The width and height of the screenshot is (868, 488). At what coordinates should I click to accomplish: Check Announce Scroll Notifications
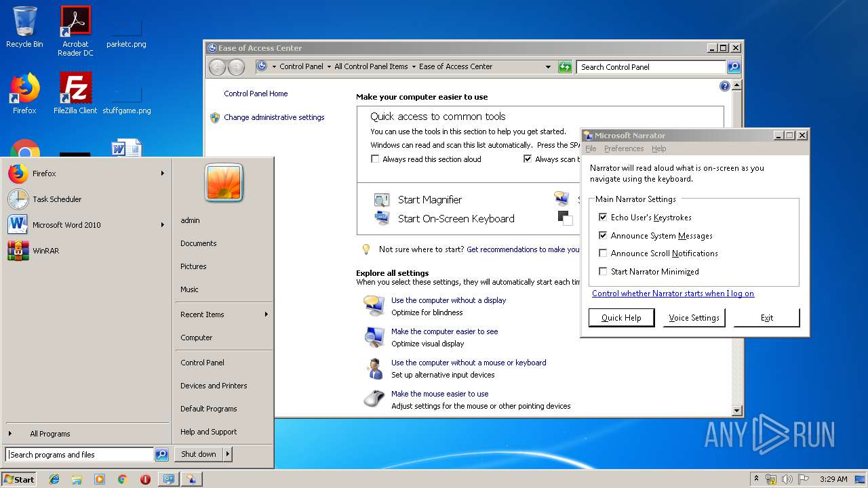tap(603, 253)
